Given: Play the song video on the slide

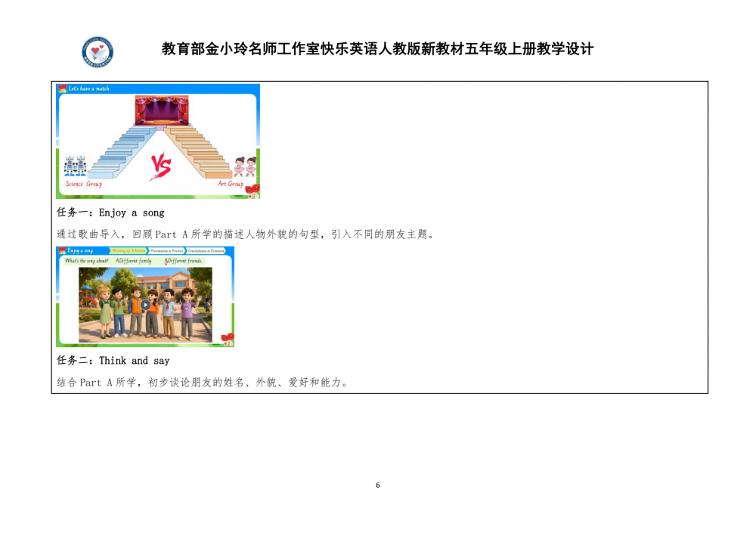Looking at the screenshot, I should (145, 304).
